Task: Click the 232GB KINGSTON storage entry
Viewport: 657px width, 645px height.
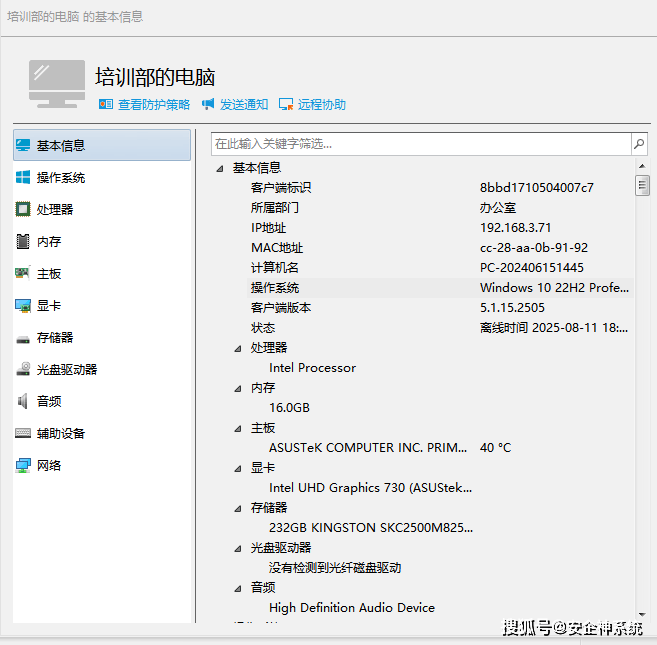Action: point(371,527)
